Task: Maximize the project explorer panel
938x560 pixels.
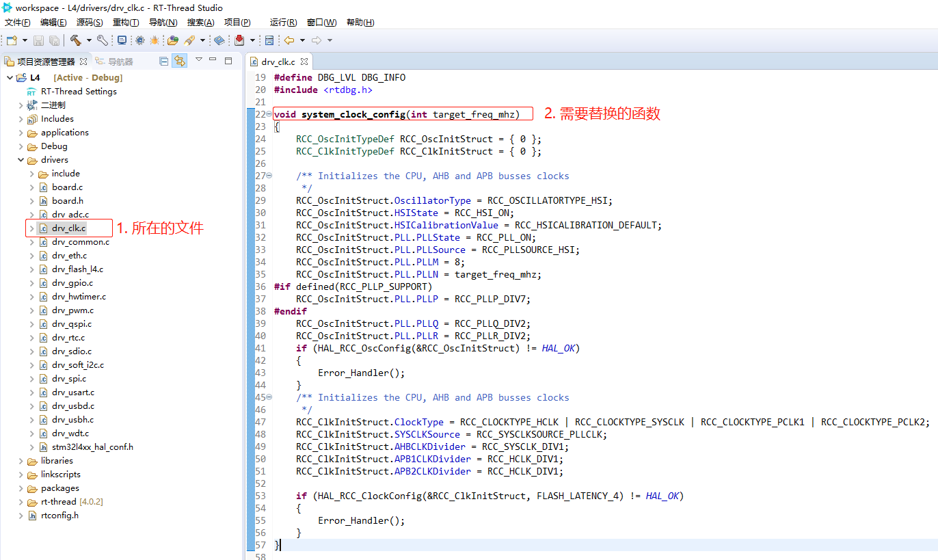Action: tap(228, 60)
